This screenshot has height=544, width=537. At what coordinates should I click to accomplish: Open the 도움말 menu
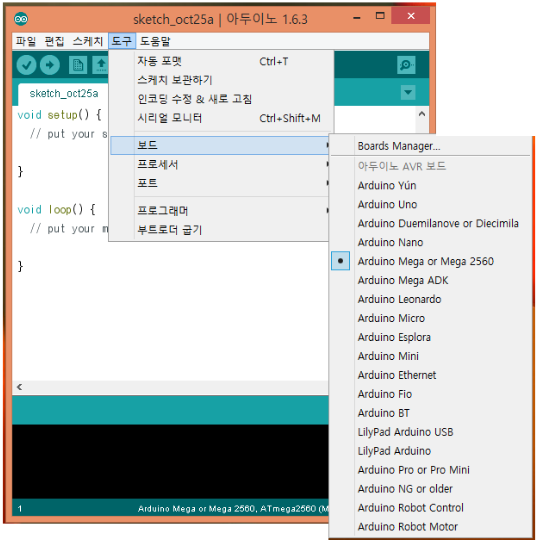point(155,41)
